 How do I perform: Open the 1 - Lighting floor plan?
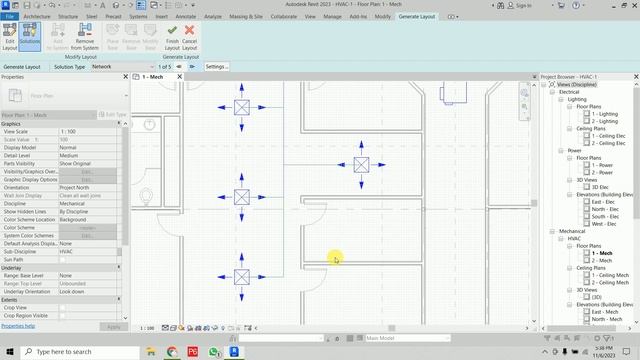click(x=605, y=114)
